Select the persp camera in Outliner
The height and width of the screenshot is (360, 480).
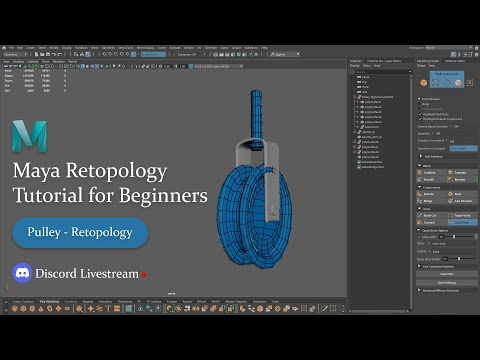(365, 77)
